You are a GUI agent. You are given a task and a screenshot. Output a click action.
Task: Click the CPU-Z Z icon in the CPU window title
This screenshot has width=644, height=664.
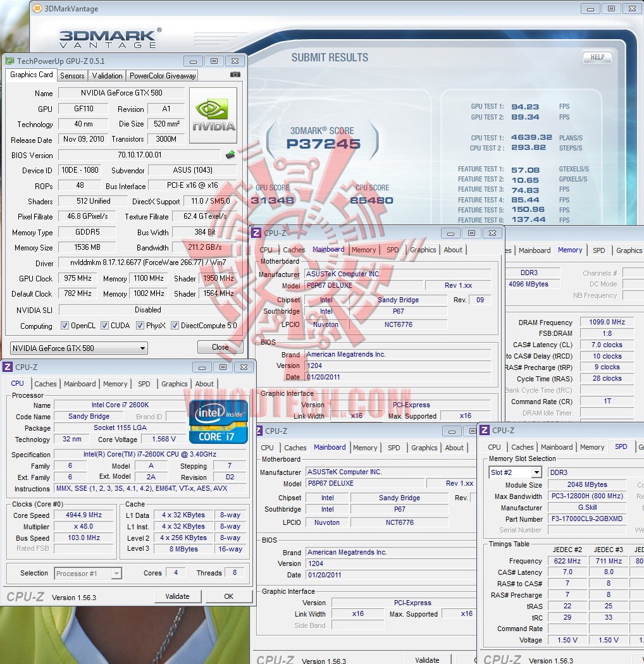(8, 367)
